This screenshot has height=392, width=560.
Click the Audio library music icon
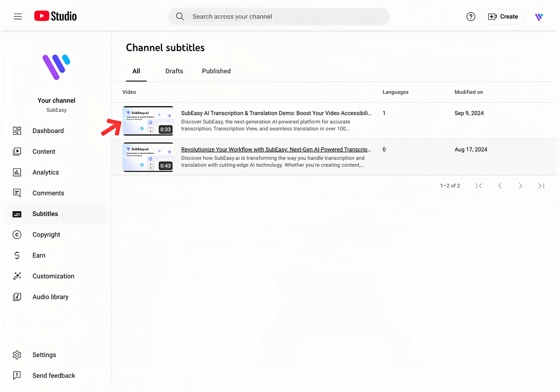(17, 297)
